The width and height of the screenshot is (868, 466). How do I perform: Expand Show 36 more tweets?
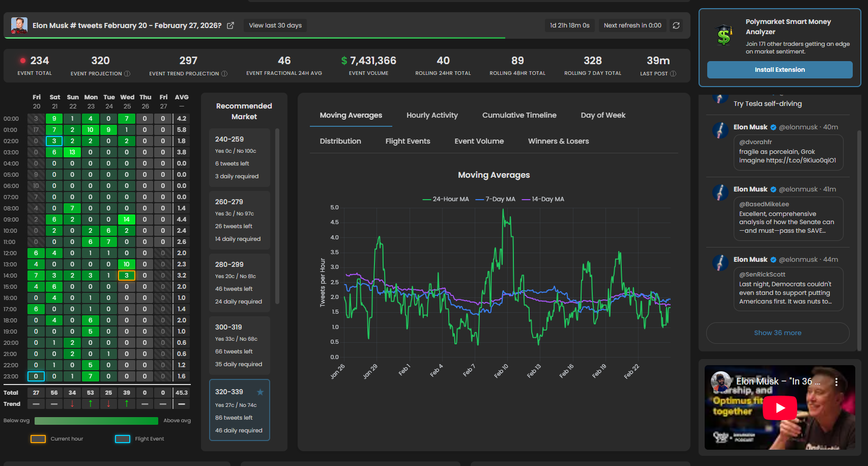click(777, 333)
